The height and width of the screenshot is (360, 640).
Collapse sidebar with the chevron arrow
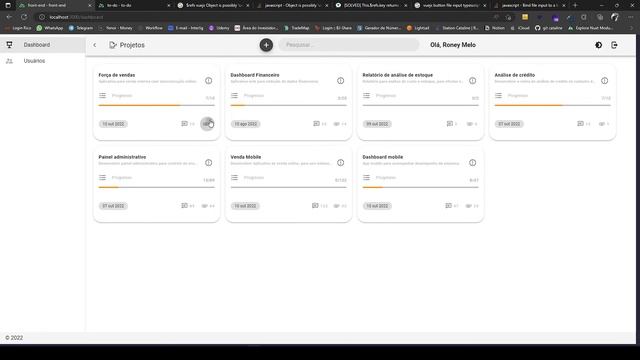pyautogui.click(x=95, y=45)
